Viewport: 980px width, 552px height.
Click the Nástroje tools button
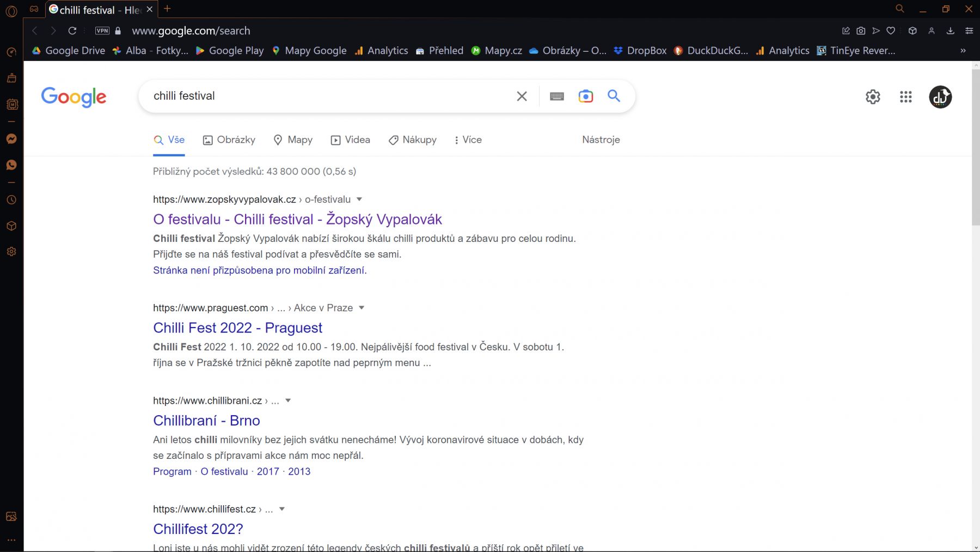601,140
